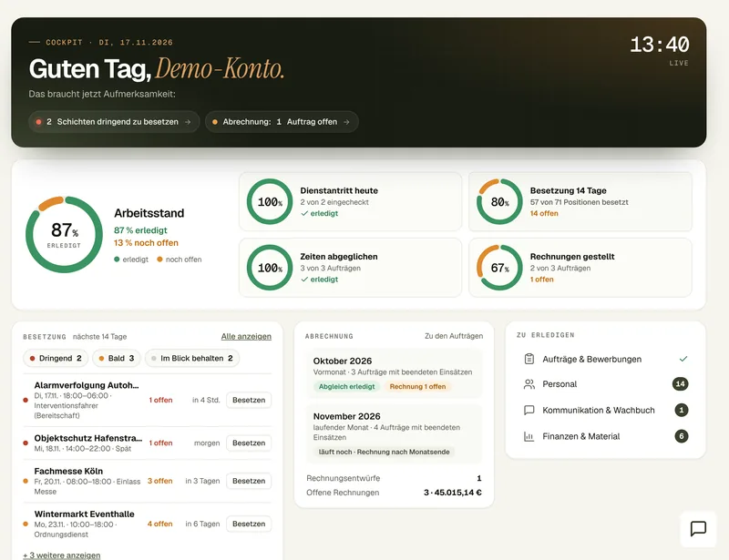
Task: Open the Dienstantritt heute card
Action: (x=351, y=202)
